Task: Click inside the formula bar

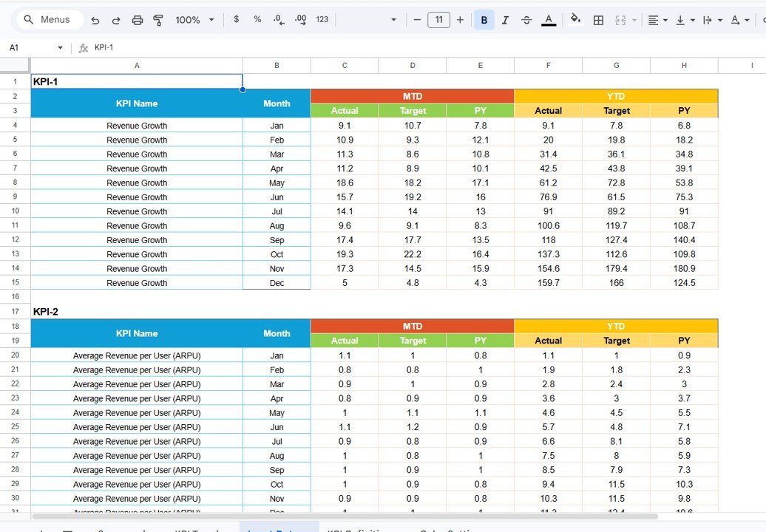Action: point(222,47)
